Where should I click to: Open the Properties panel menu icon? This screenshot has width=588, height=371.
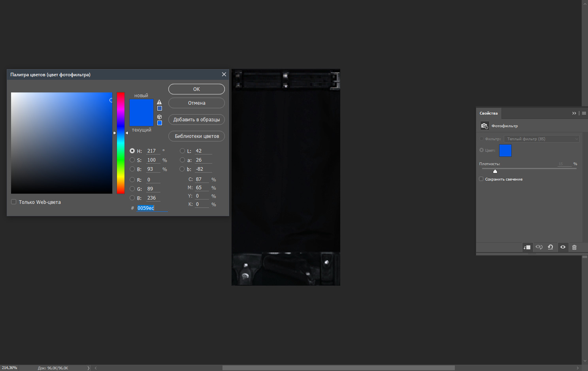coord(584,113)
